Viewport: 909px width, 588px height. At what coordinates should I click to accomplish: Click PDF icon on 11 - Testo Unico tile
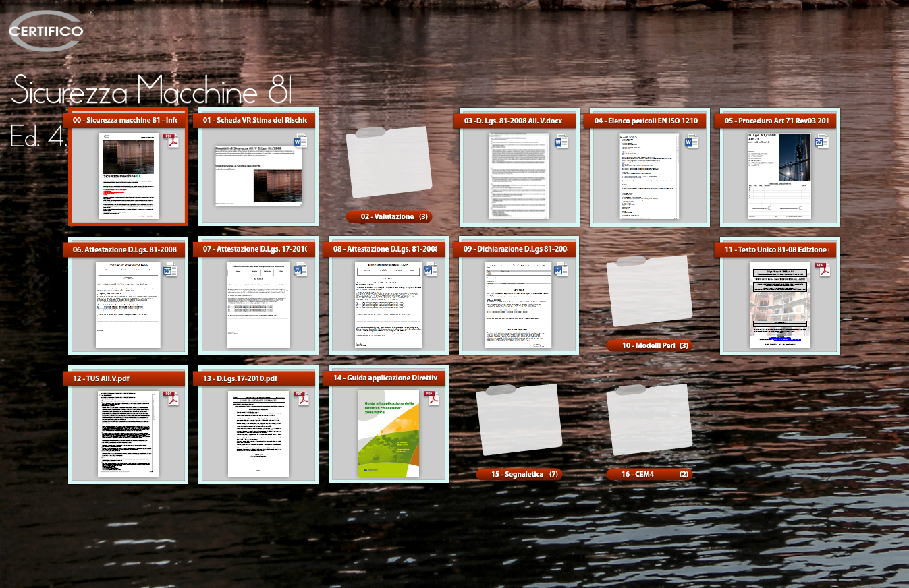click(823, 269)
